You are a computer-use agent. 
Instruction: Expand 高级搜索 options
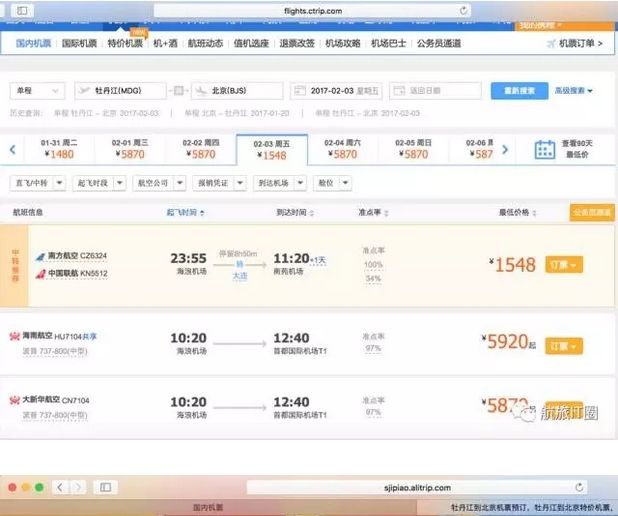pos(574,91)
